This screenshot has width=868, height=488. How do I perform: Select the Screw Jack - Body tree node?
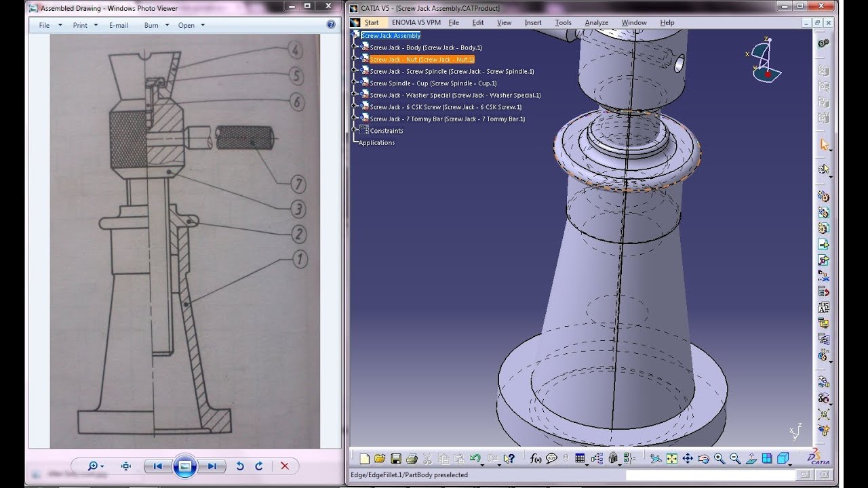point(426,47)
